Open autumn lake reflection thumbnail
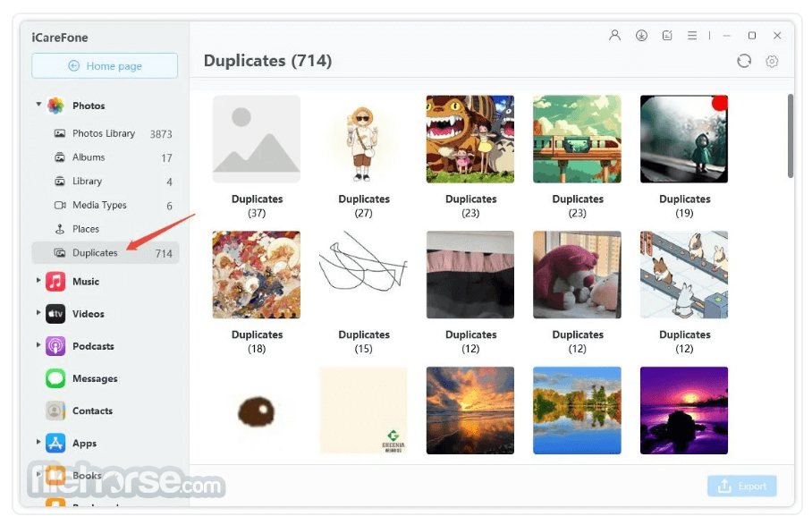Screen dimensions: 812x525 click(578, 411)
